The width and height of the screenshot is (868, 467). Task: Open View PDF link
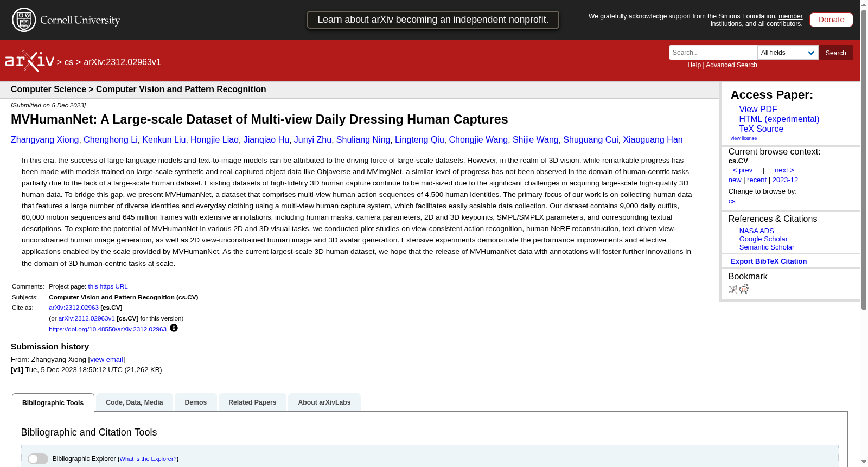758,110
